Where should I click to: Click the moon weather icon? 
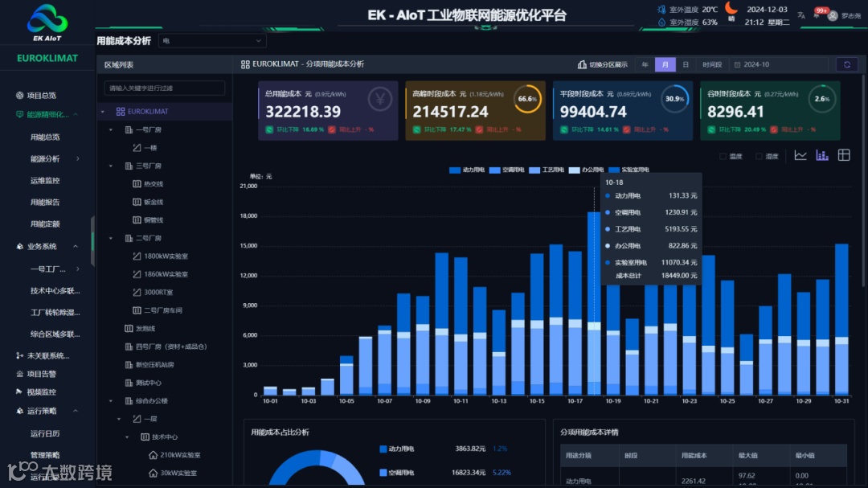point(731,8)
